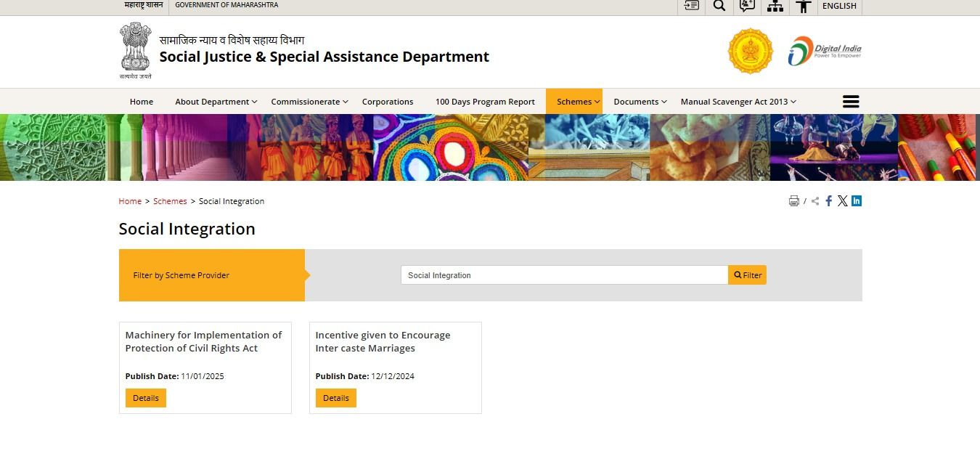Image resolution: width=980 pixels, height=451 pixels.
Task: Open 100 Days Program Report
Action: click(x=485, y=102)
